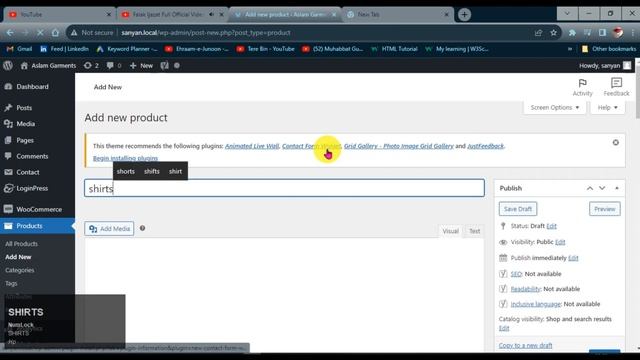Dismiss the plugin recommendation notice
This screenshot has height=360, width=640.
[616, 142]
